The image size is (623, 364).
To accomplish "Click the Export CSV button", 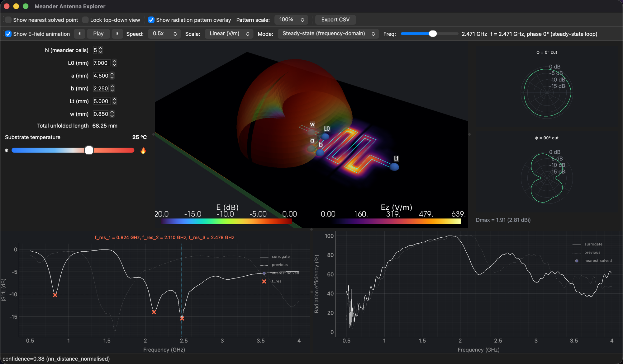I will [x=335, y=20].
